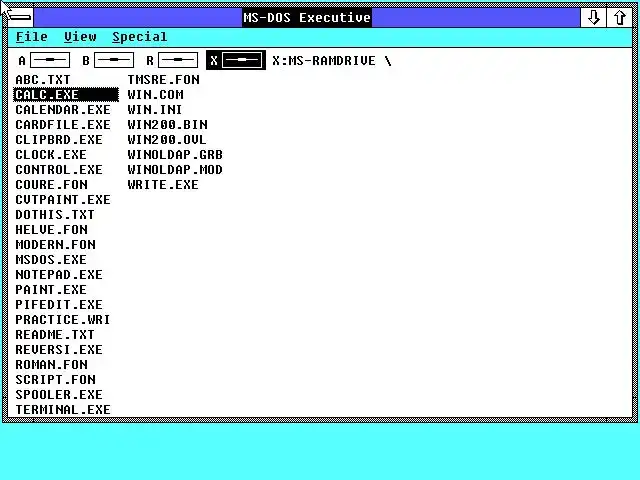Select CLOCK.EXE file
Screen dimensions: 640x480
point(51,155)
